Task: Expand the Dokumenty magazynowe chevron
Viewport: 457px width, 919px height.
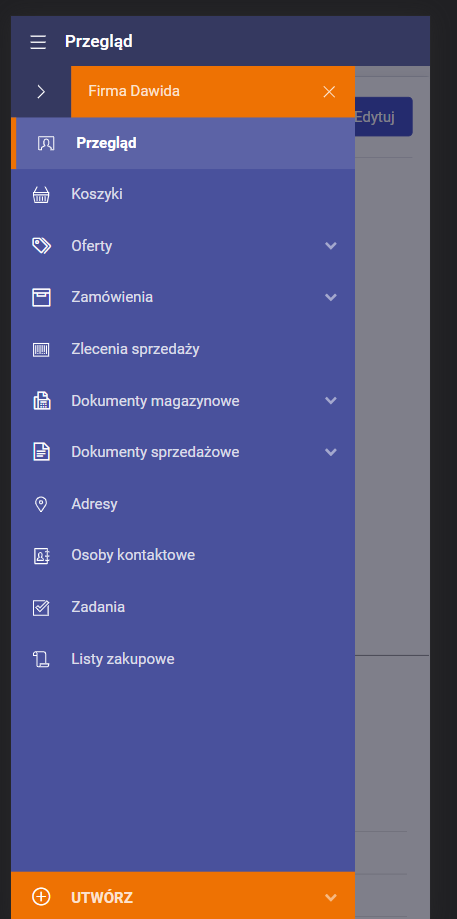Action: (x=331, y=400)
